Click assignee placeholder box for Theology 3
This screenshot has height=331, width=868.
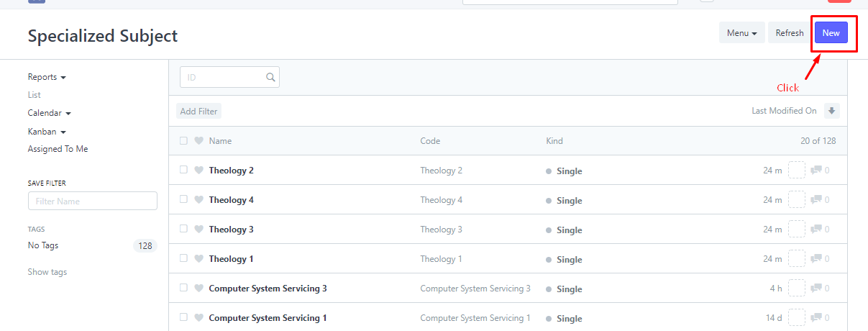point(796,230)
